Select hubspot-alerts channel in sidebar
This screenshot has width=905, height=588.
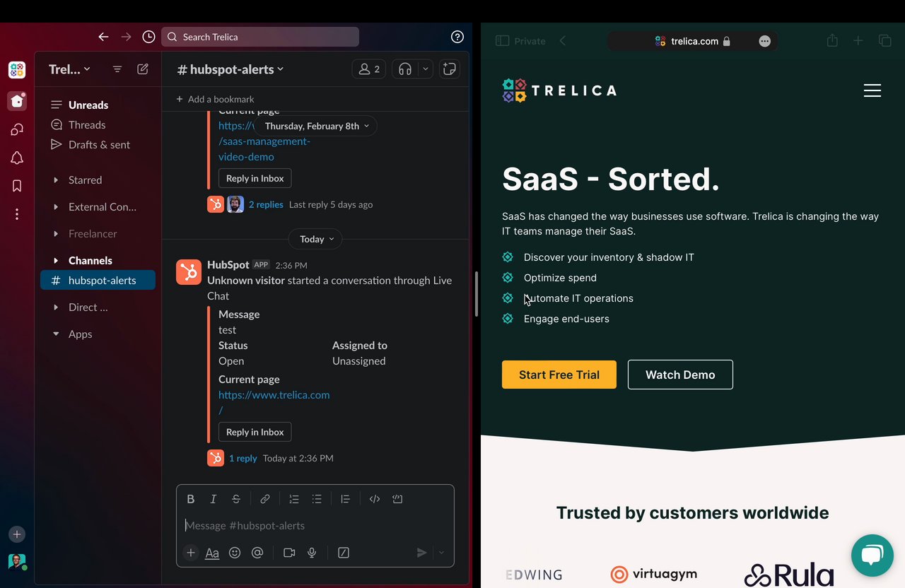click(x=98, y=281)
